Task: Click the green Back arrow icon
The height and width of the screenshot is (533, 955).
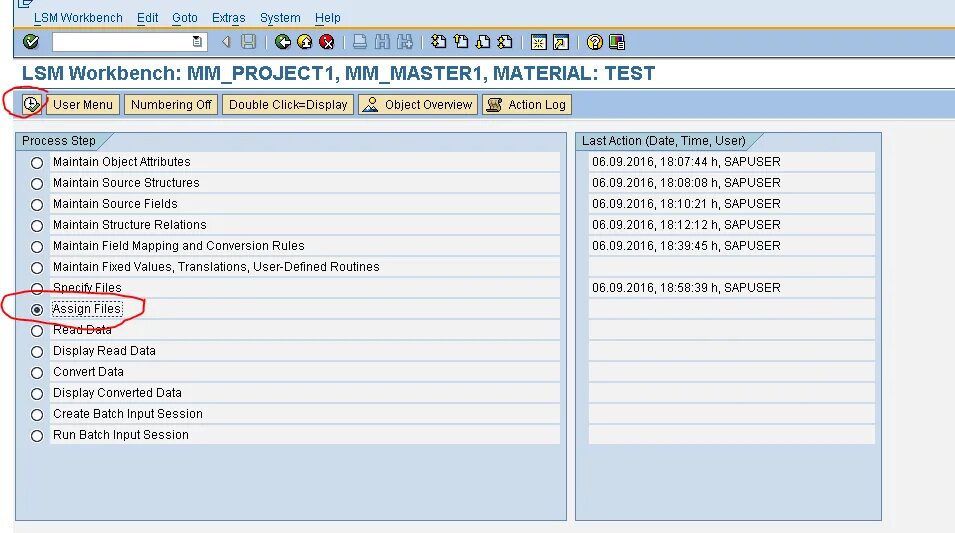Action: (283, 41)
